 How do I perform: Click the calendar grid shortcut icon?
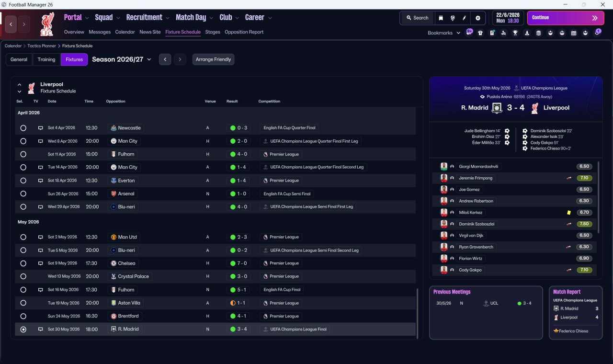[x=574, y=33]
